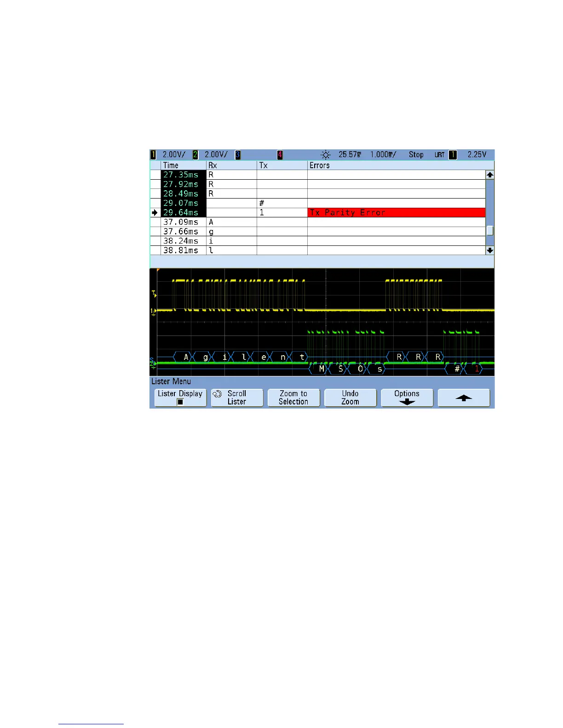Select the 38.24ms lister row
The image size is (563, 728).
[x=318, y=241]
